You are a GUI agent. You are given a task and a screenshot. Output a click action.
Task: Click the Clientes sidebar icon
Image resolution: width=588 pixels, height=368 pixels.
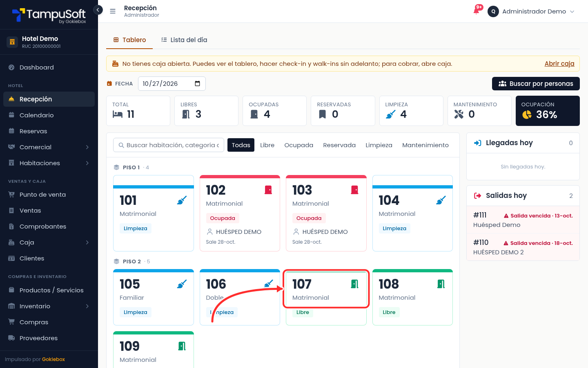[x=11, y=258]
